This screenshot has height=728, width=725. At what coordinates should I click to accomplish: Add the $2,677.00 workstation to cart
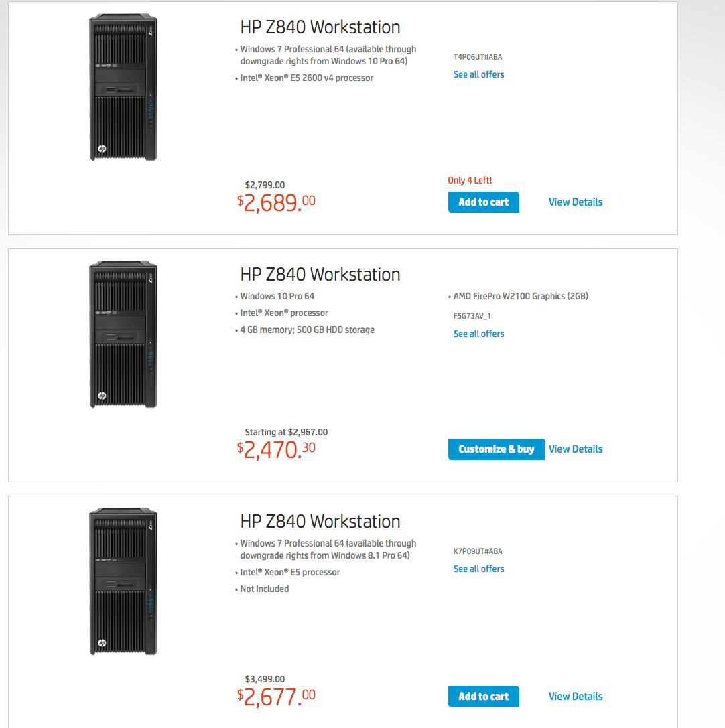point(483,697)
